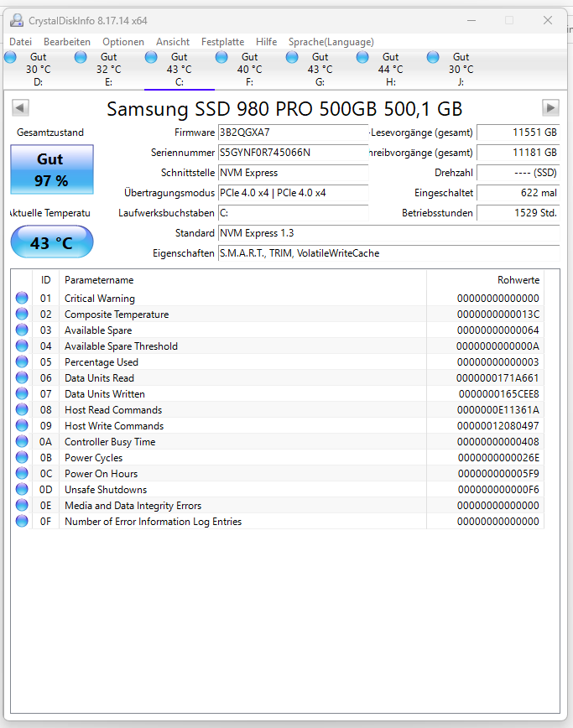Open the Bearbeiten menu

(67, 42)
